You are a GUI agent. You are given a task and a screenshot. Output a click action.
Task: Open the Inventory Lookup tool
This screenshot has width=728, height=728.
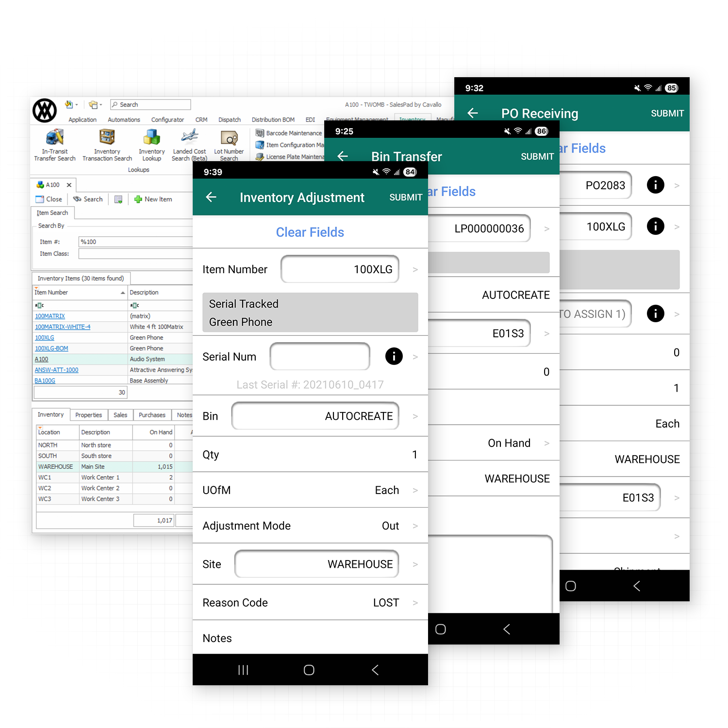(151, 145)
